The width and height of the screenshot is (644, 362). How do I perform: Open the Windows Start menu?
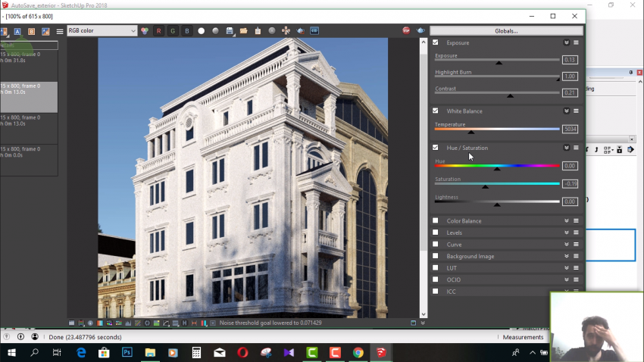click(x=11, y=353)
